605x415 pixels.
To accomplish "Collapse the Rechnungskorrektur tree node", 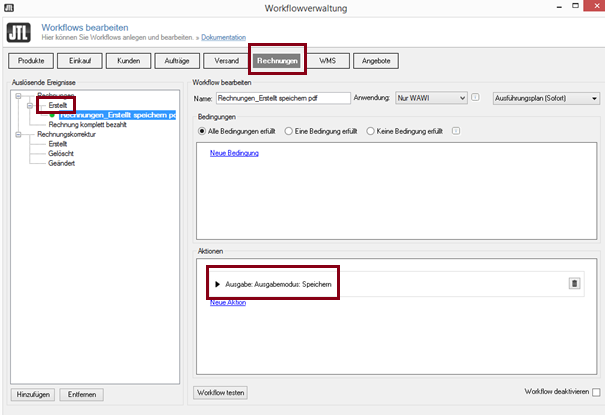I will click(20, 134).
